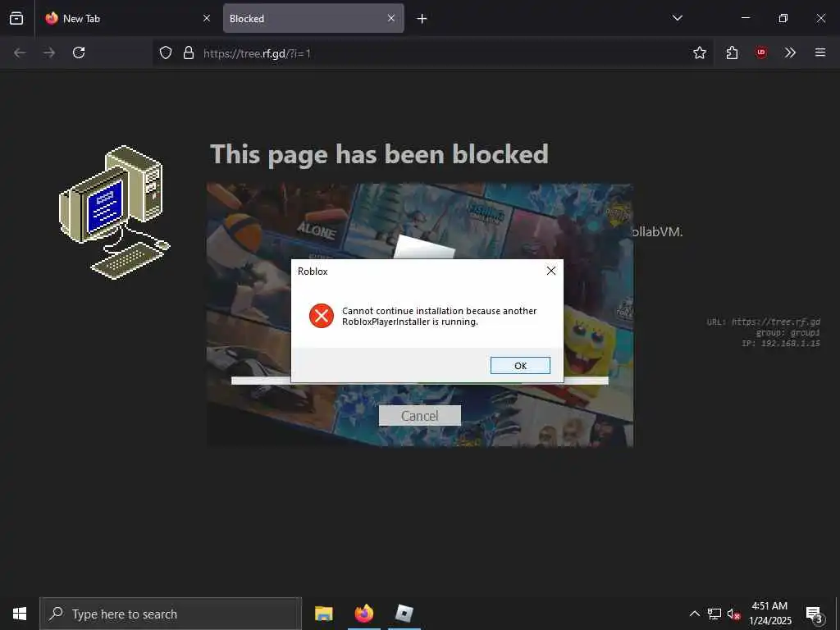Click the 'URL: https://tree.rf.gd' text
Image resolution: width=840 pixels, height=630 pixels.
(763, 322)
